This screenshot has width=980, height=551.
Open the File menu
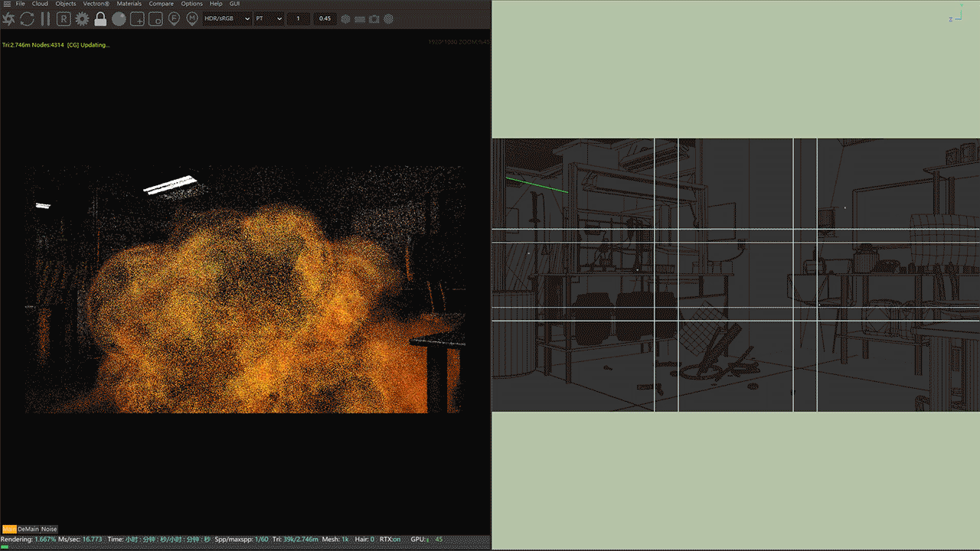21,4
